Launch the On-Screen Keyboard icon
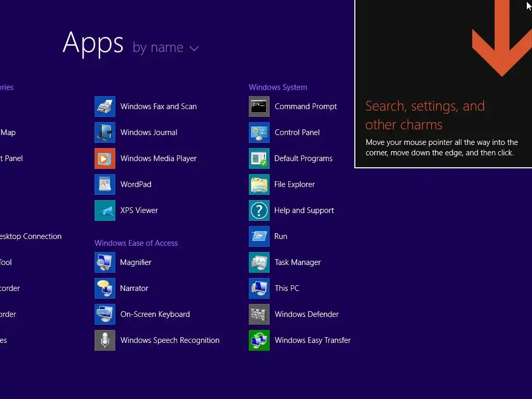Image resolution: width=532 pixels, height=399 pixels. click(x=105, y=314)
